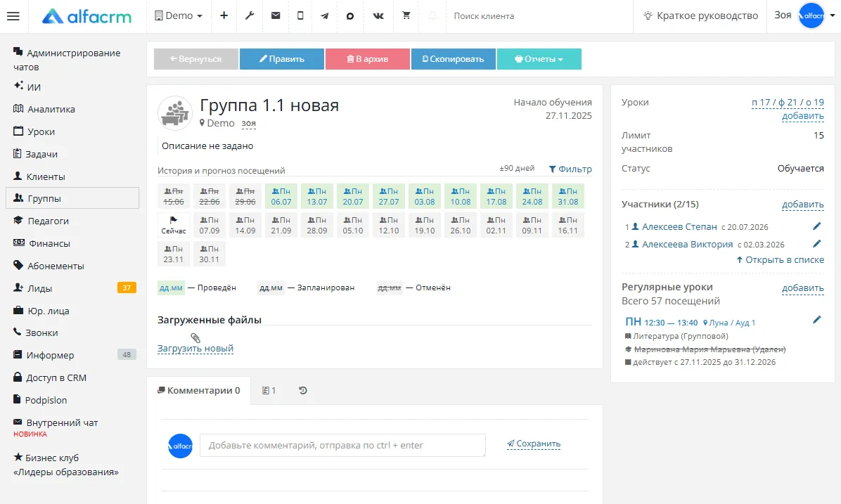Click the plus quick-add icon
This screenshot has width=841, height=504.
click(224, 15)
